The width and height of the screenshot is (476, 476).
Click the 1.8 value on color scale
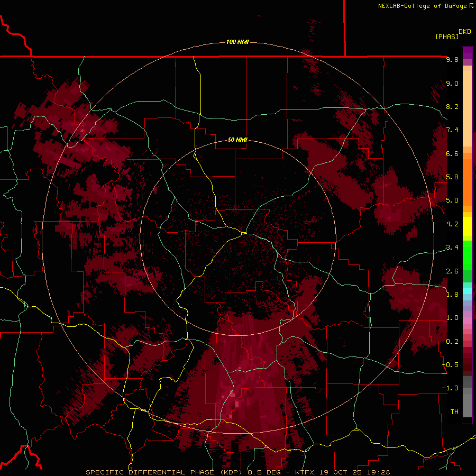pos(452,295)
